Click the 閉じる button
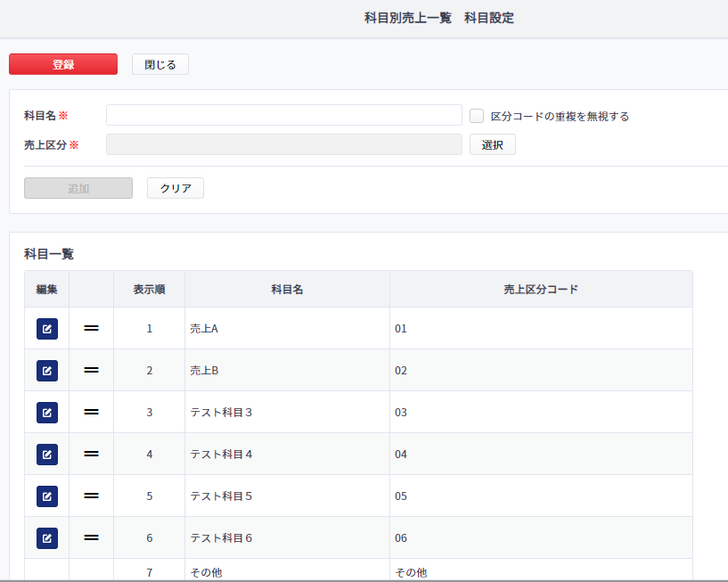 [160, 64]
